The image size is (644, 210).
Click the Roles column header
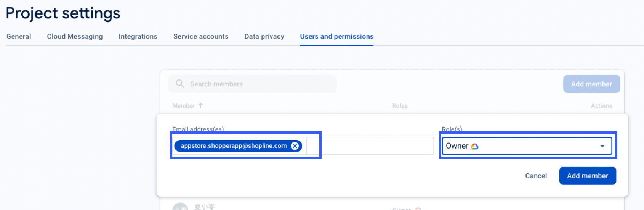point(400,106)
